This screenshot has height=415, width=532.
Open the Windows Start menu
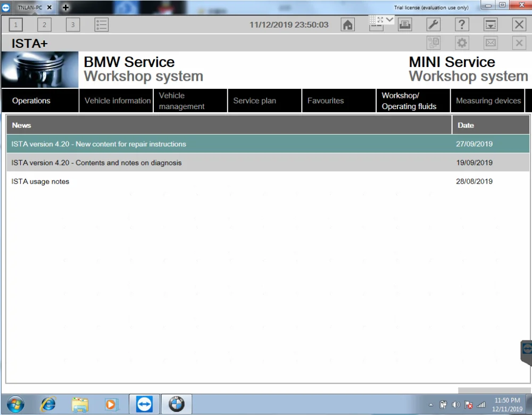pyautogui.click(x=15, y=404)
